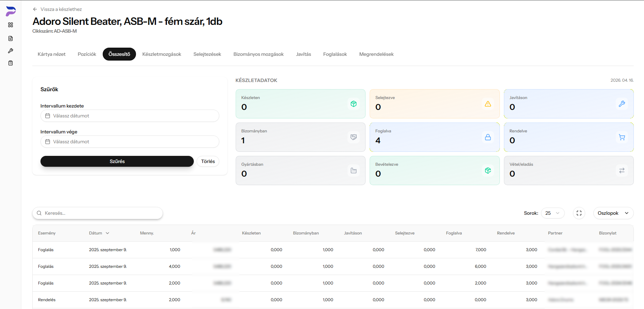The image size is (644, 309).
Task: Click calendar icon in Intervallum vége
Action: pos(48,142)
